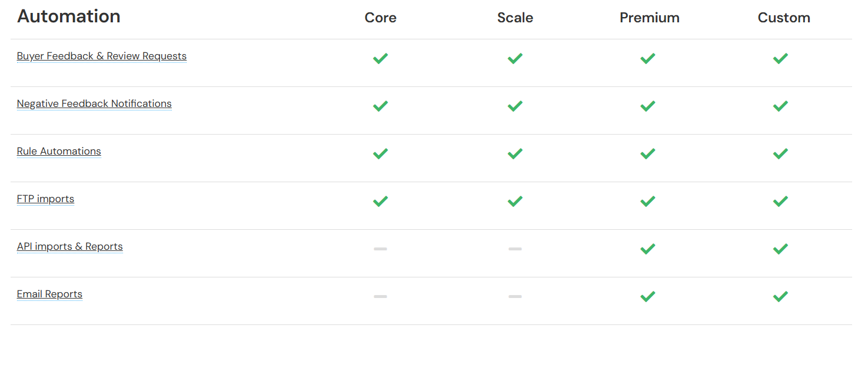Click the Custom checkmark for API imports & Reports
This screenshot has height=365, width=868.
780,249
